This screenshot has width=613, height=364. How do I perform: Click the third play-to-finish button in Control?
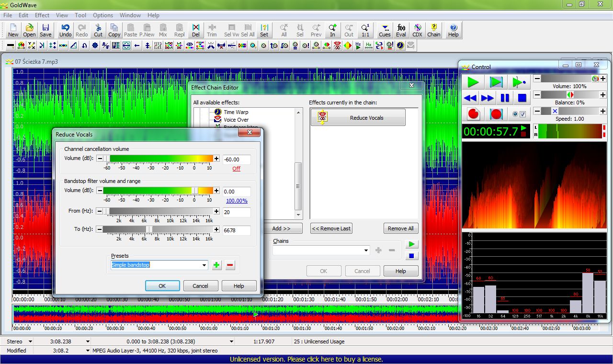519,82
